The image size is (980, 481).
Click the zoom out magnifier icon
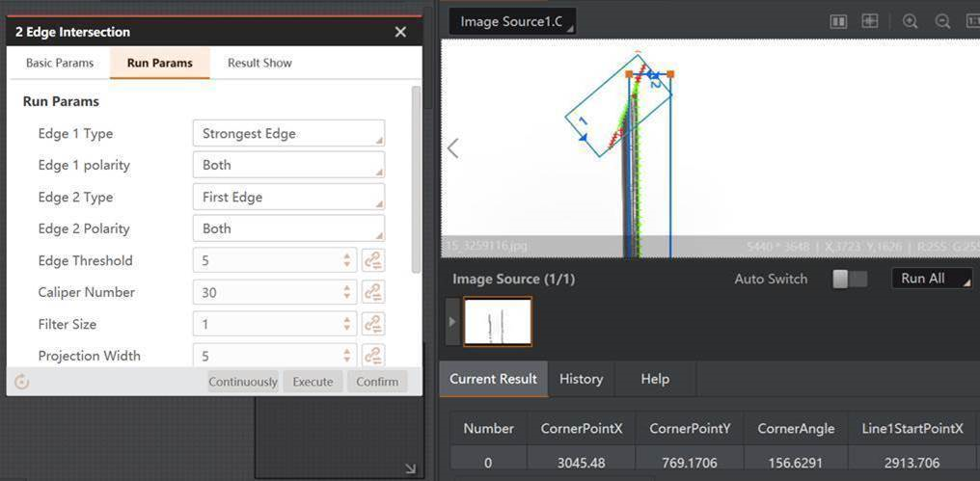pyautogui.click(x=942, y=21)
